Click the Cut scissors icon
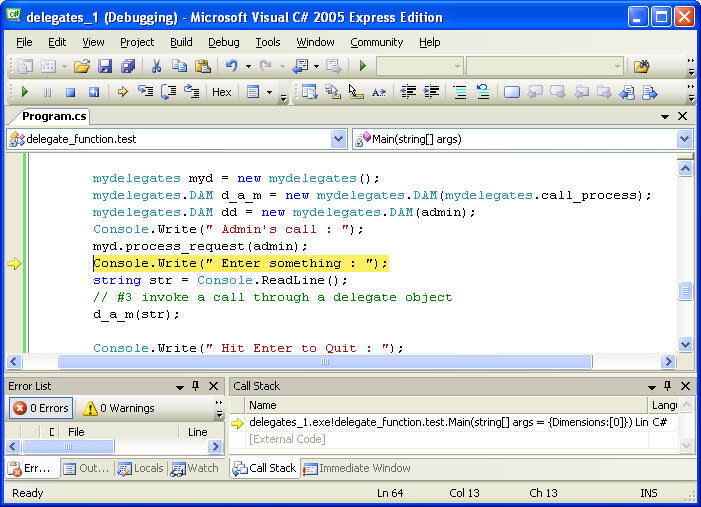The width and height of the screenshot is (701, 507). [x=156, y=66]
